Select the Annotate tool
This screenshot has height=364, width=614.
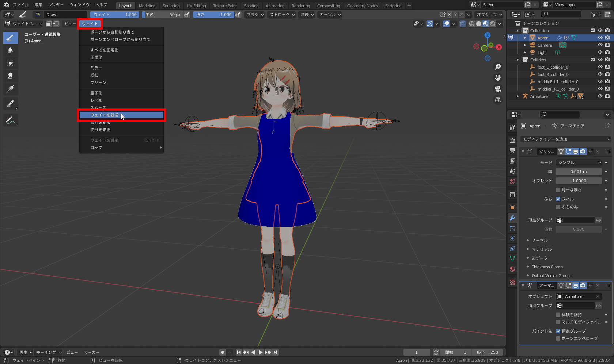point(10,120)
